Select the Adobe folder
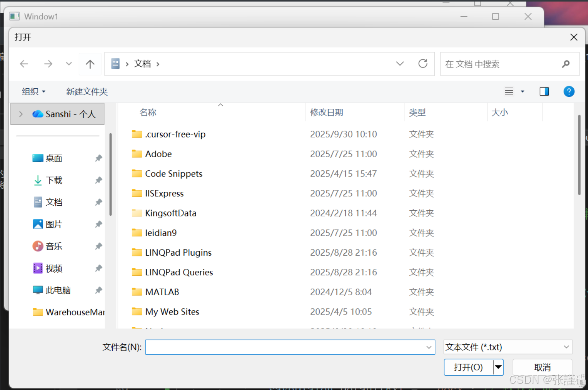This screenshot has height=390, width=588. pyautogui.click(x=158, y=154)
